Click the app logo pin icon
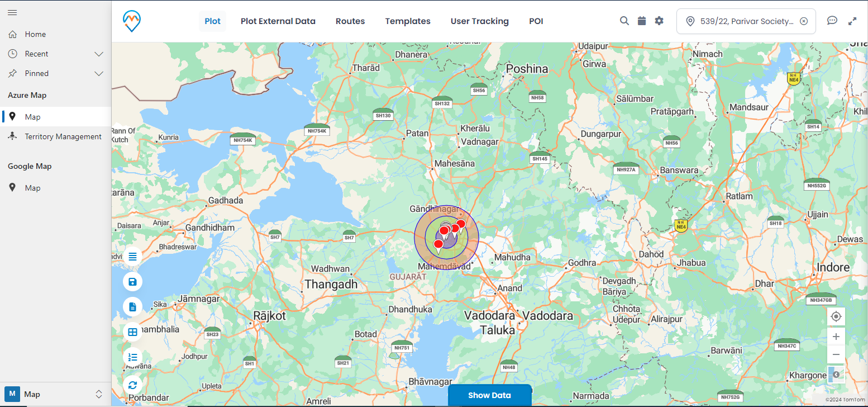 click(132, 21)
